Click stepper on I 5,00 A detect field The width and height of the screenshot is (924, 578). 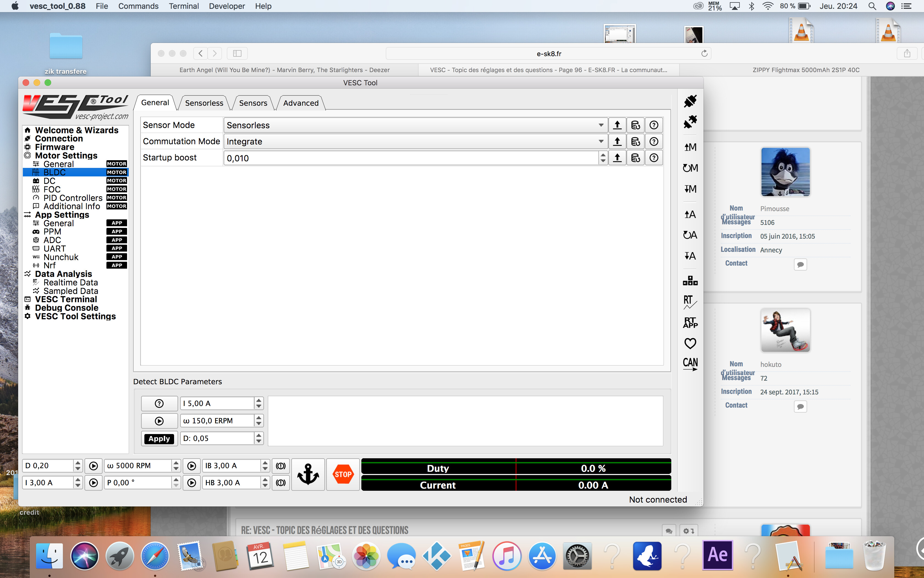(258, 403)
